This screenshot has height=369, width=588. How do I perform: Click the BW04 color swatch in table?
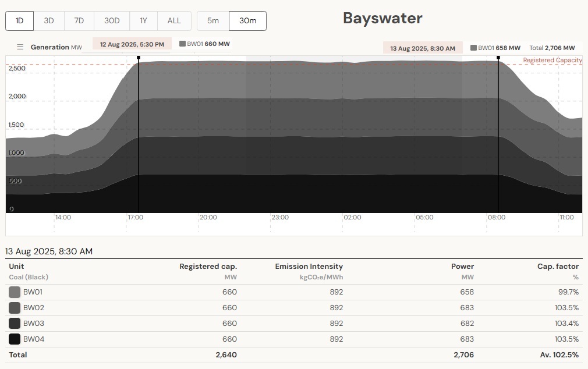click(15, 339)
